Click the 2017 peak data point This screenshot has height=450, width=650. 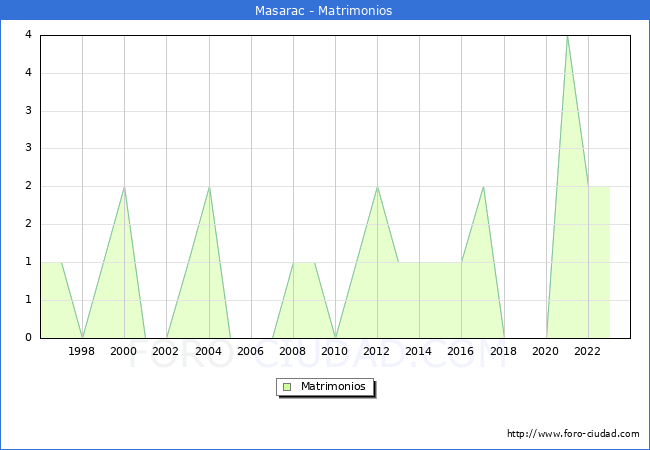coord(483,187)
